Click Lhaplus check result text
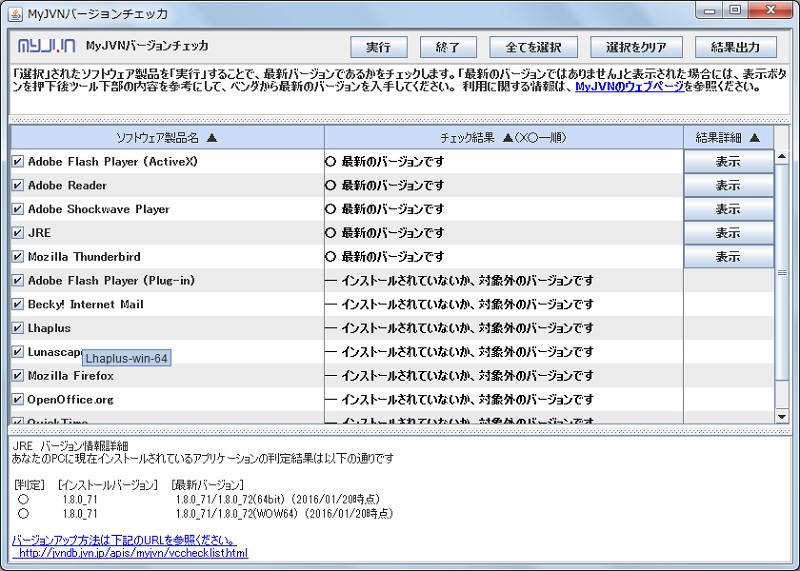The height and width of the screenshot is (571, 800). tap(467, 328)
